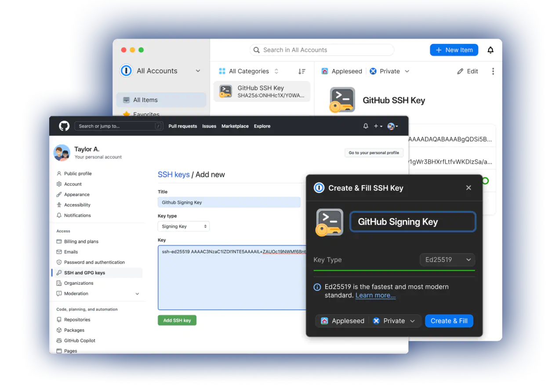This screenshot has height=392, width=552.
Task: Select SSH and GPG keys in sidebar
Action: coord(97,273)
